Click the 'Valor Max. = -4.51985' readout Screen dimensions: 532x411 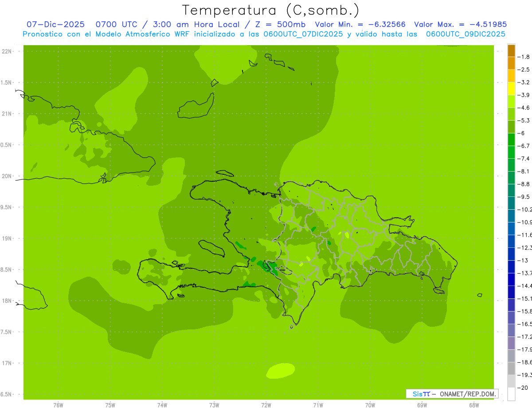click(460, 24)
